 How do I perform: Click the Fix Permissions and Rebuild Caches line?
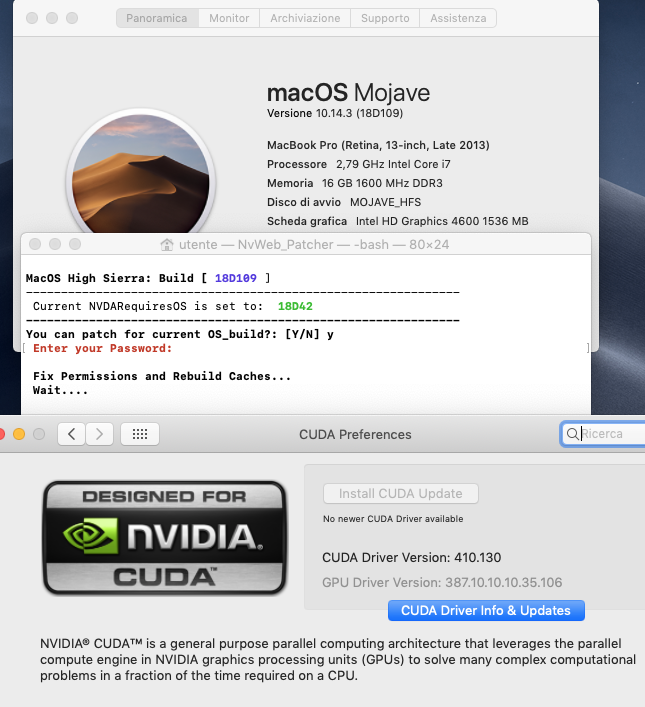[x=162, y=376]
